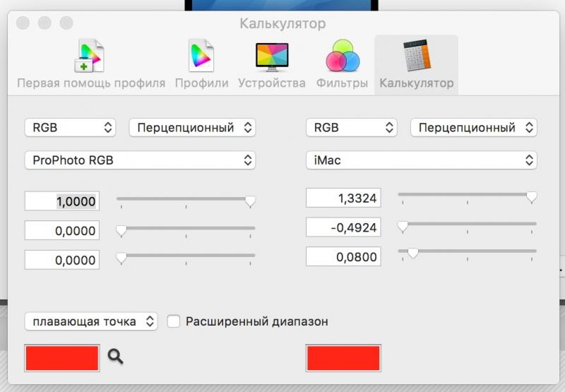The width and height of the screenshot is (565, 392).
Task: Open the ProPhoto RGB profile dropdown
Action: point(140,160)
